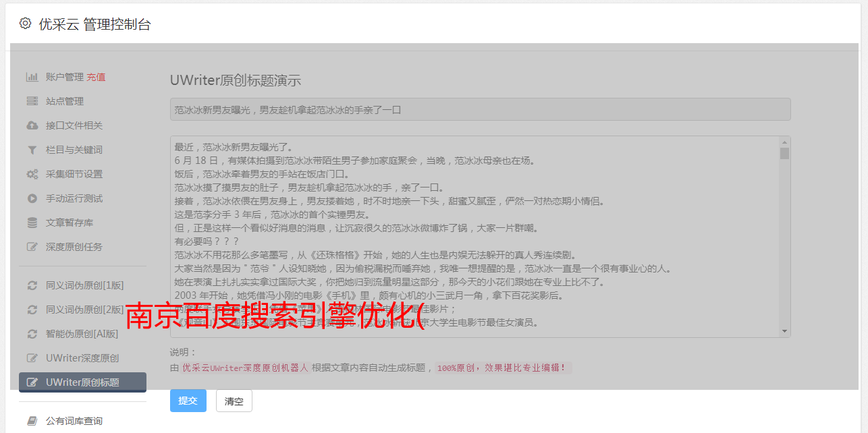868x433 pixels.
Task: Click the refresh icon for 智能伪原创[AI版]
Action: [32, 334]
